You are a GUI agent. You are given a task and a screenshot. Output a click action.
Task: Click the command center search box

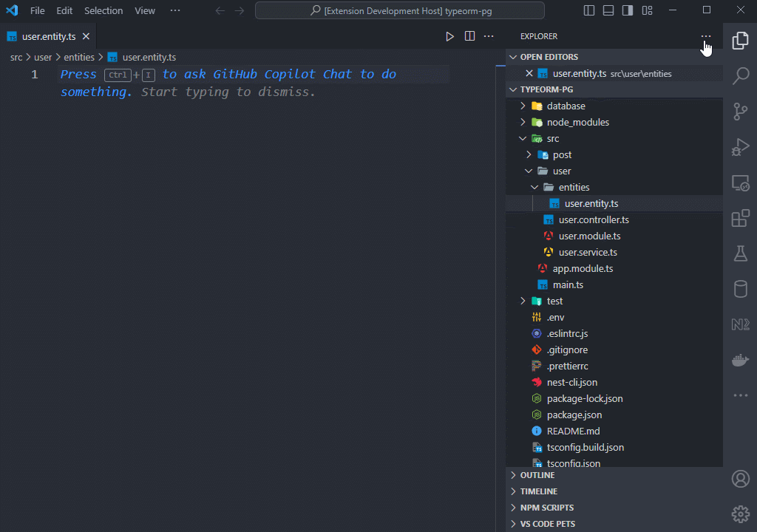pos(400,10)
